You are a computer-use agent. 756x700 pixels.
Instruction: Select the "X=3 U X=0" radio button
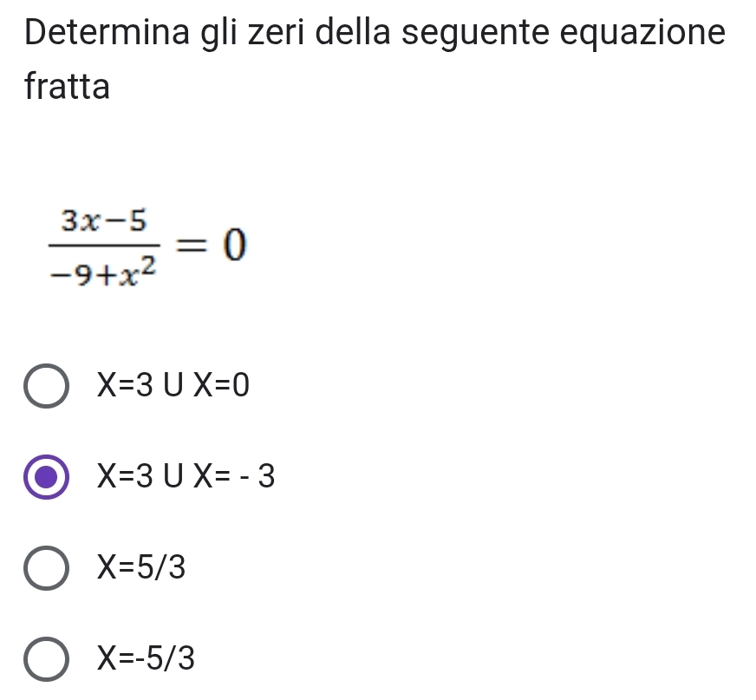[x=47, y=383]
